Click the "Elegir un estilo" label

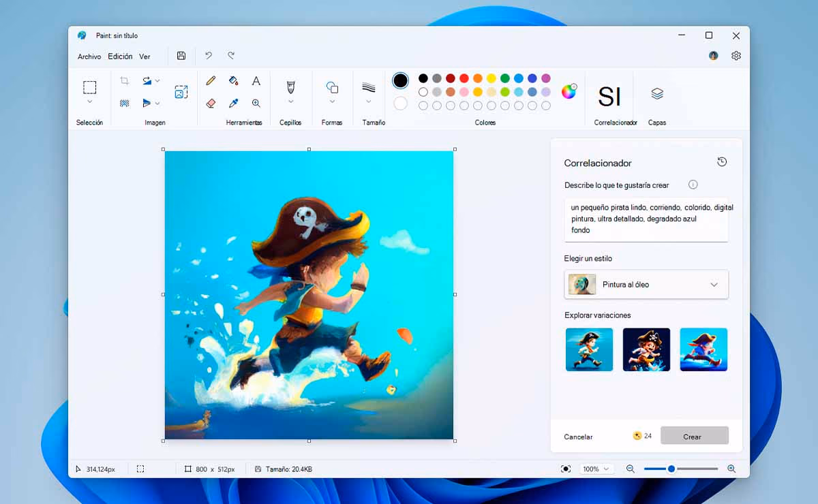(x=588, y=259)
